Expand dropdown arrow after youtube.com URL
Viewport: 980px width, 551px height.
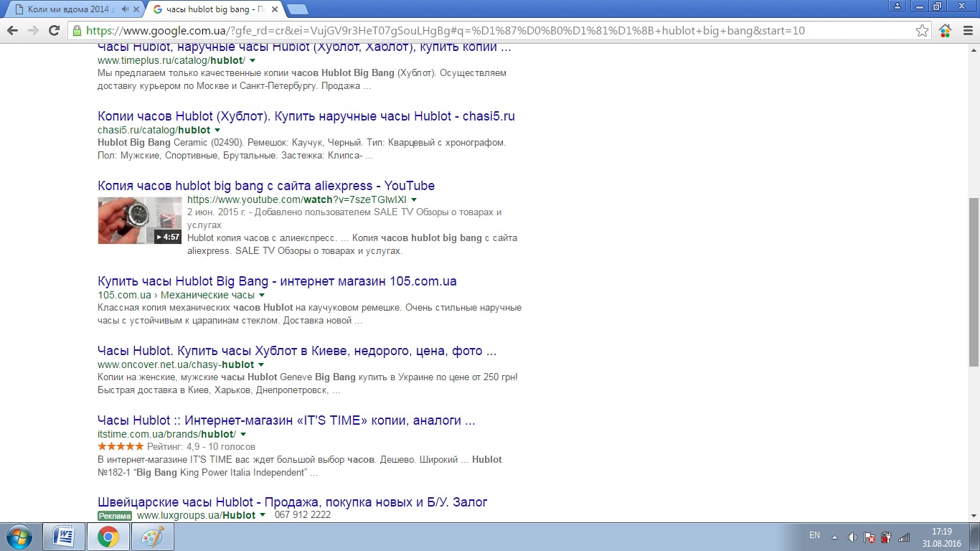(x=414, y=199)
